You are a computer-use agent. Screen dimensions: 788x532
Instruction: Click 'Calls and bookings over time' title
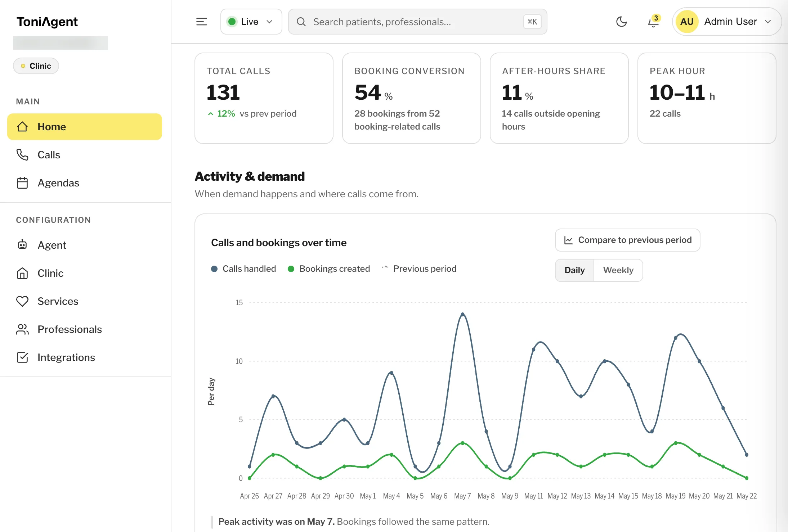click(279, 243)
